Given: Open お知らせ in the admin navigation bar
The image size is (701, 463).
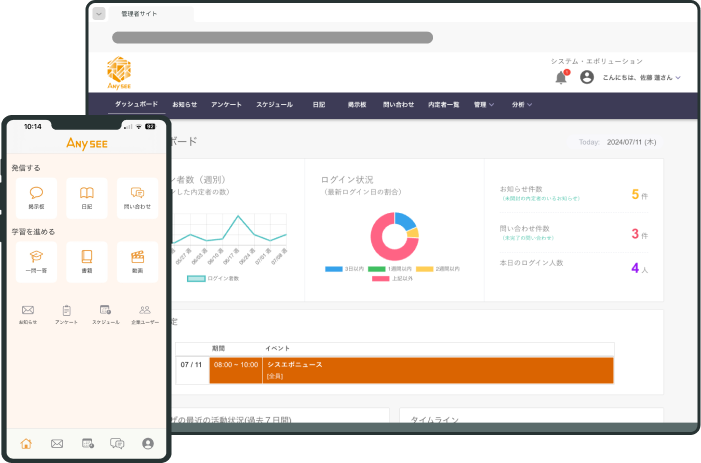Looking at the screenshot, I should (x=185, y=105).
